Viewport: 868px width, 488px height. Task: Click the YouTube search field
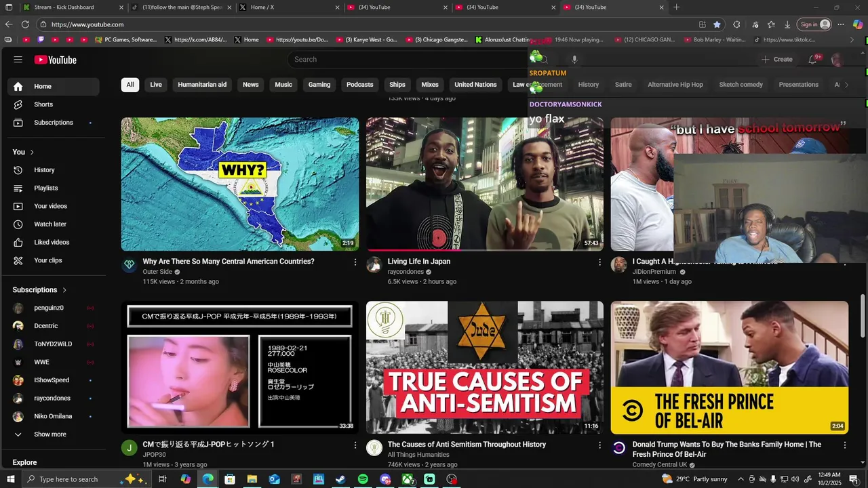click(x=407, y=60)
